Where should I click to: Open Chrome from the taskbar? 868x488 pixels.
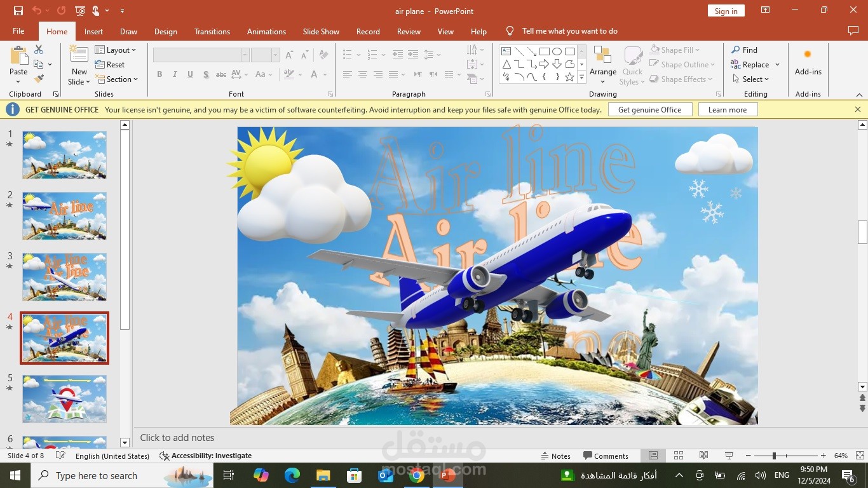pyautogui.click(x=416, y=475)
